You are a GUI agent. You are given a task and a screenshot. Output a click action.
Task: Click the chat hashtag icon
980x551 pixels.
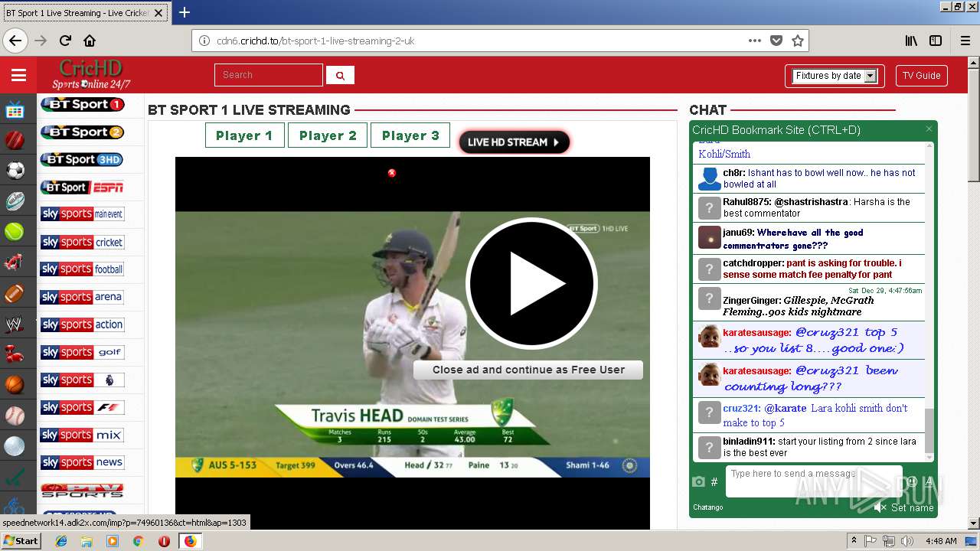(x=714, y=481)
